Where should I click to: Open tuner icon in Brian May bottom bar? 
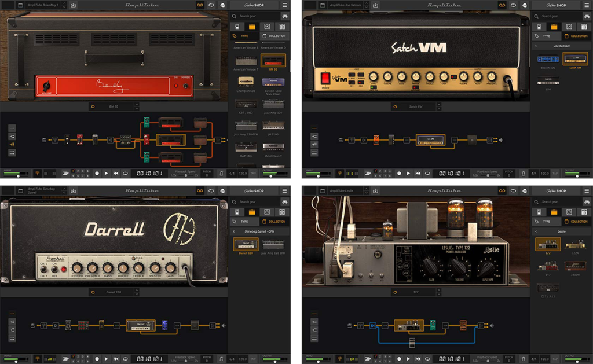point(38,174)
